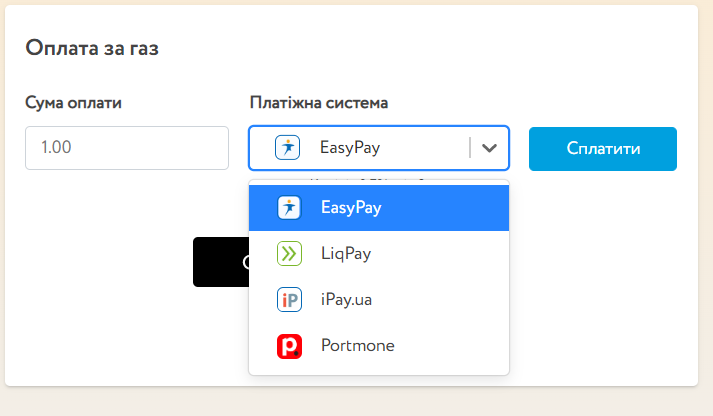Click the Оплата за газ heading
The image size is (713, 416).
click(x=92, y=48)
